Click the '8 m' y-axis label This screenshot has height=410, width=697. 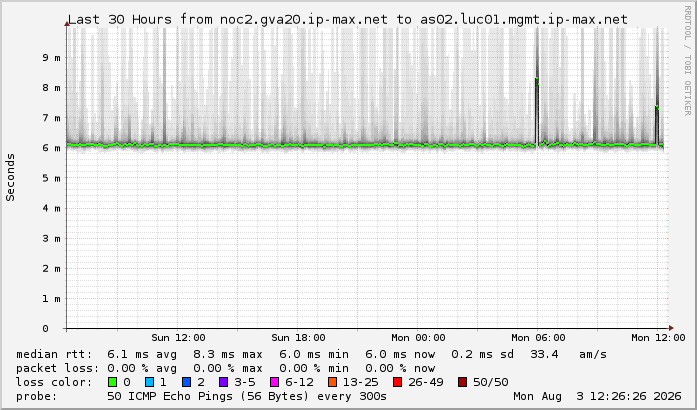[52, 88]
